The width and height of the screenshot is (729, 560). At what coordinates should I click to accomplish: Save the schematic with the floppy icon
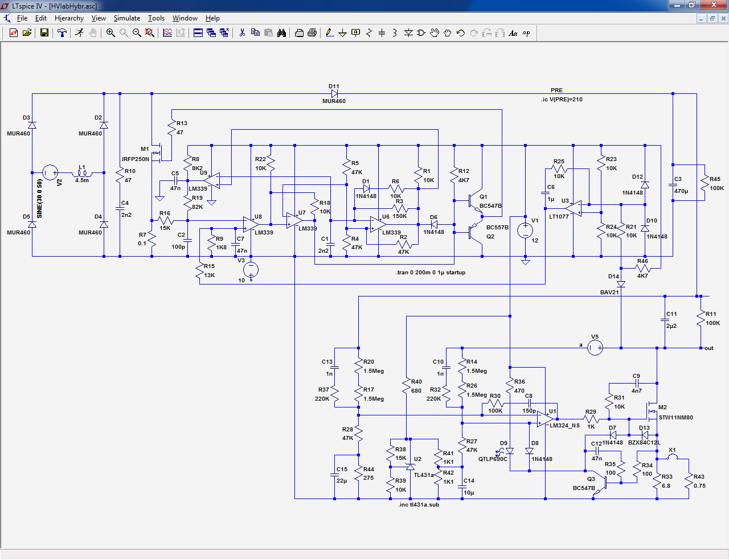pyautogui.click(x=44, y=33)
